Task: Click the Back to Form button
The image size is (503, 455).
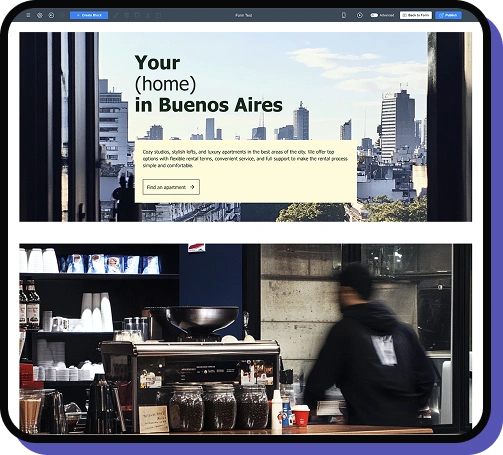Action: tap(416, 15)
